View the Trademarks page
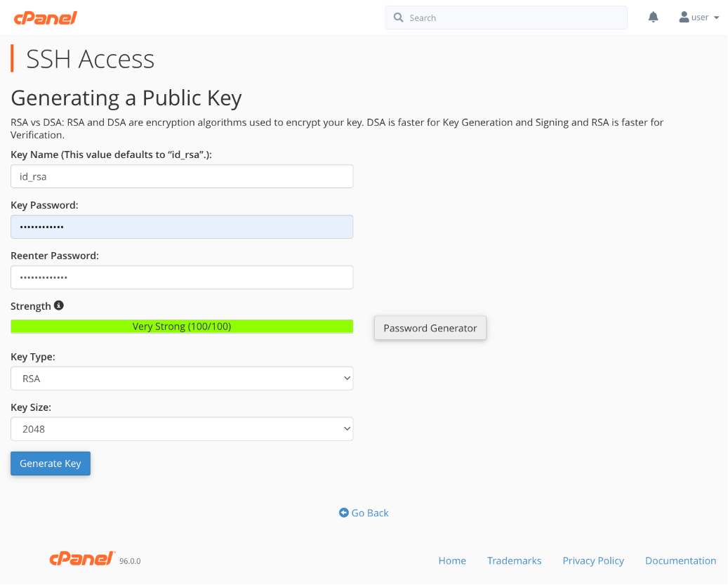The height and width of the screenshot is (585, 728). 514,560
